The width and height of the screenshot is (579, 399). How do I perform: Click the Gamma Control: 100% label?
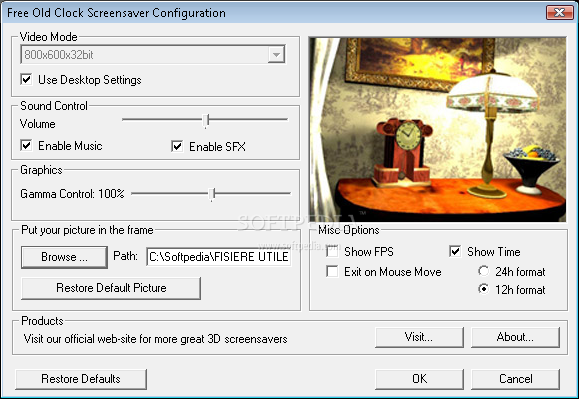pyautogui.click(x=72, y=194)
